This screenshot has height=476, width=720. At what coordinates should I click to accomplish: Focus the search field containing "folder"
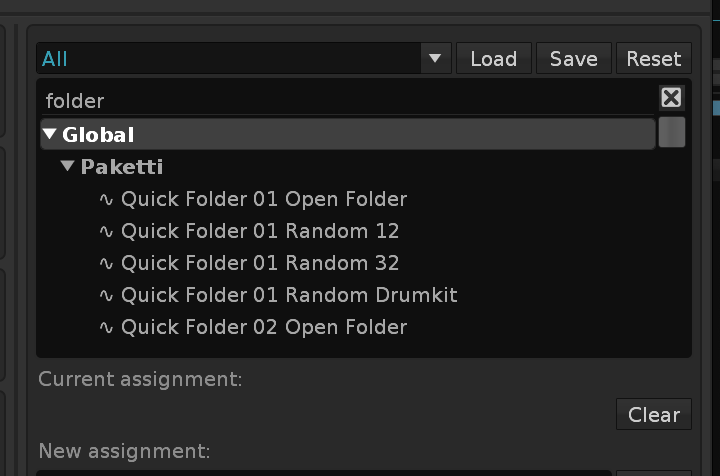click(340, 100)
